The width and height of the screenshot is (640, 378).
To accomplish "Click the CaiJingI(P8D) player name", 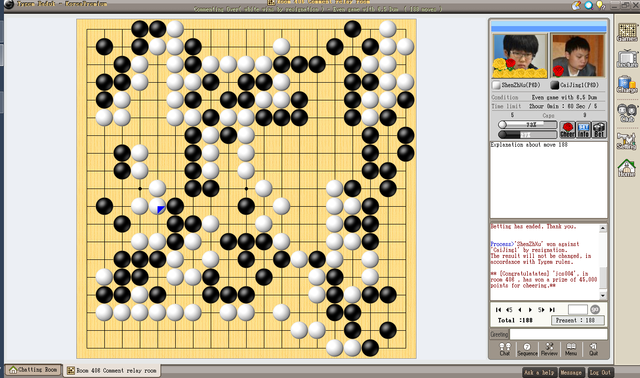I will point(579,85).
